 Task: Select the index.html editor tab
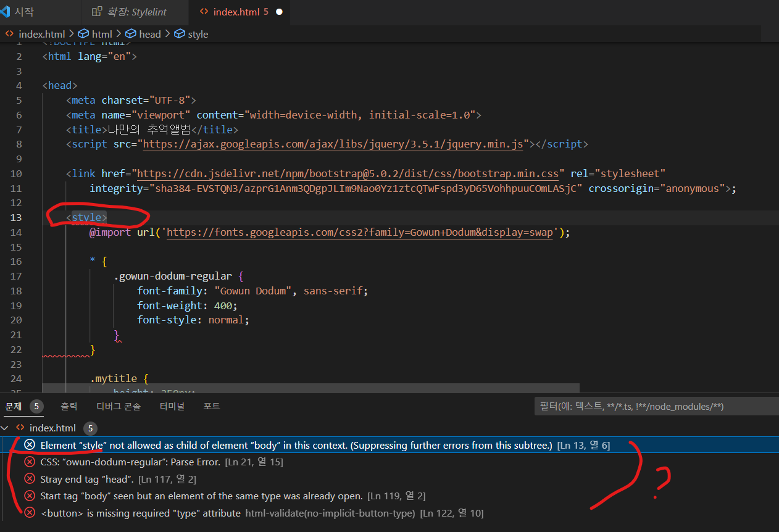point(240,12)
